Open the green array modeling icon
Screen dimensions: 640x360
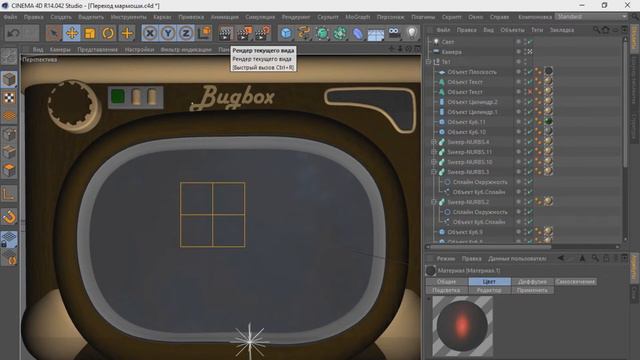point(340,33)
